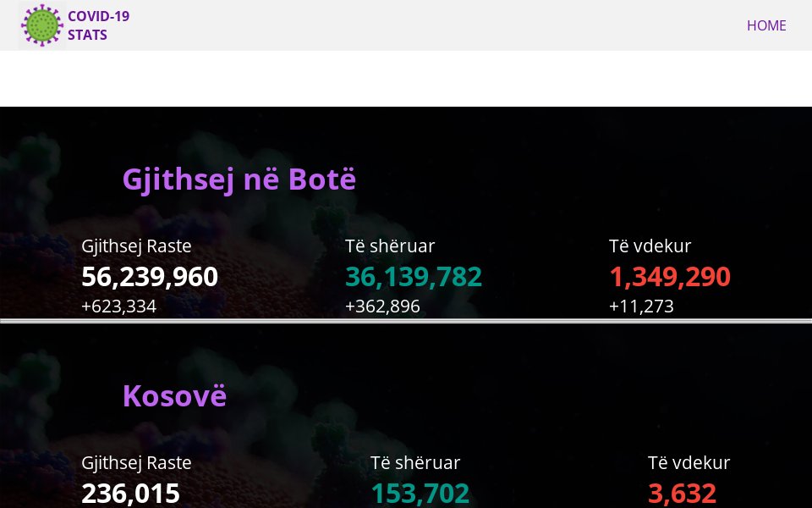Screen dimensions: 812x508
Task: Click the Kosovo Të shëruar label
Action: pyautogui.click(x=415, y=463)
